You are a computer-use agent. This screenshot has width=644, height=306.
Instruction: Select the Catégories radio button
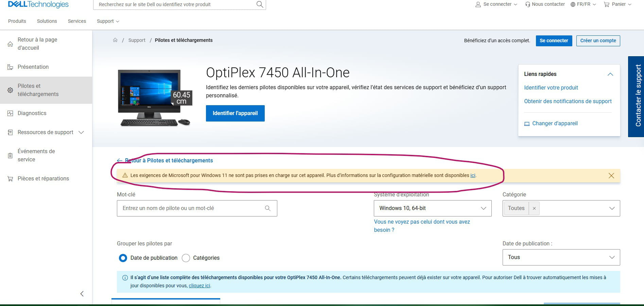pyautogui.click(x=186, y=258)
